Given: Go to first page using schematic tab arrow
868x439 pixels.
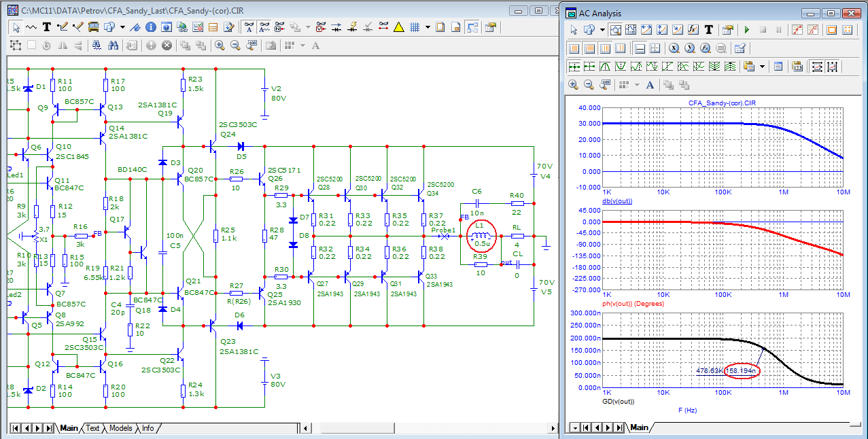Looking at the screenshot, I should coord(16,428).
